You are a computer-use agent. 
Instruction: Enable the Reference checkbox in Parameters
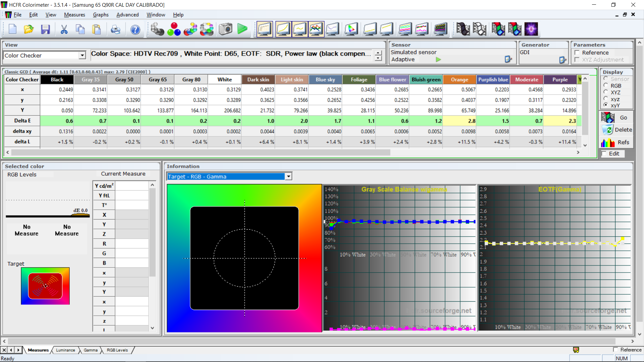[577, 53]
